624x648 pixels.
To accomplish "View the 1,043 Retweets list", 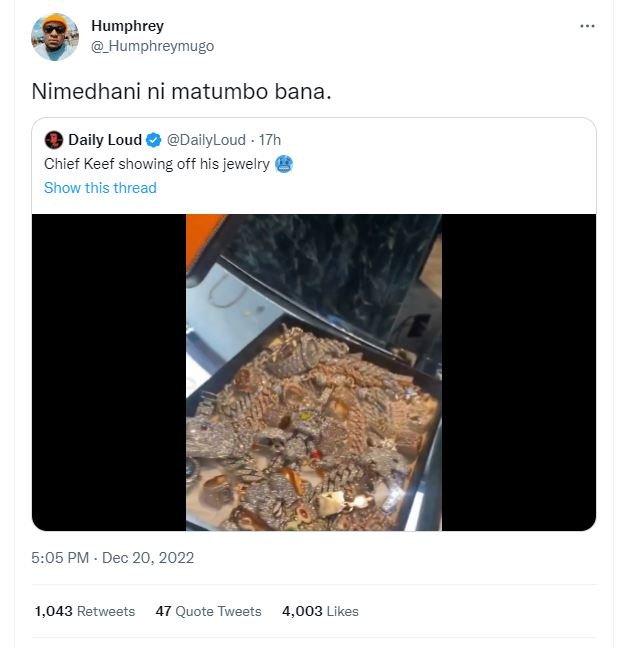I will 84,611.
